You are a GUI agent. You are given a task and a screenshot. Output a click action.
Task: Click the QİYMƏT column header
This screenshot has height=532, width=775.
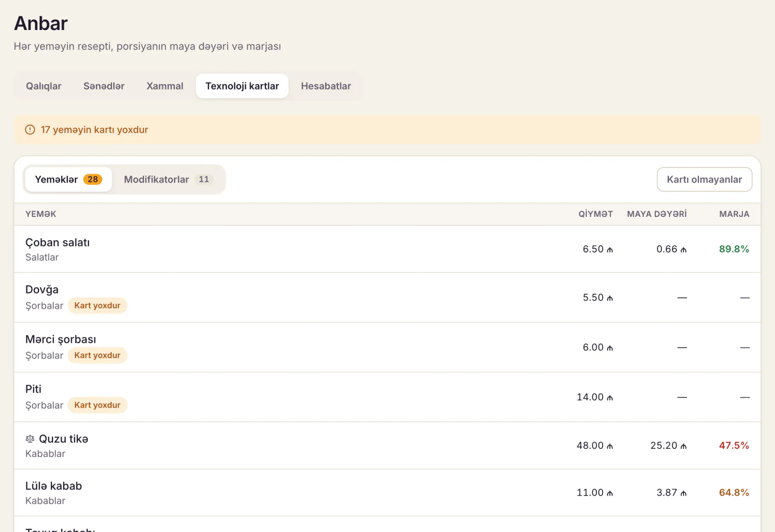pos(596,214)
